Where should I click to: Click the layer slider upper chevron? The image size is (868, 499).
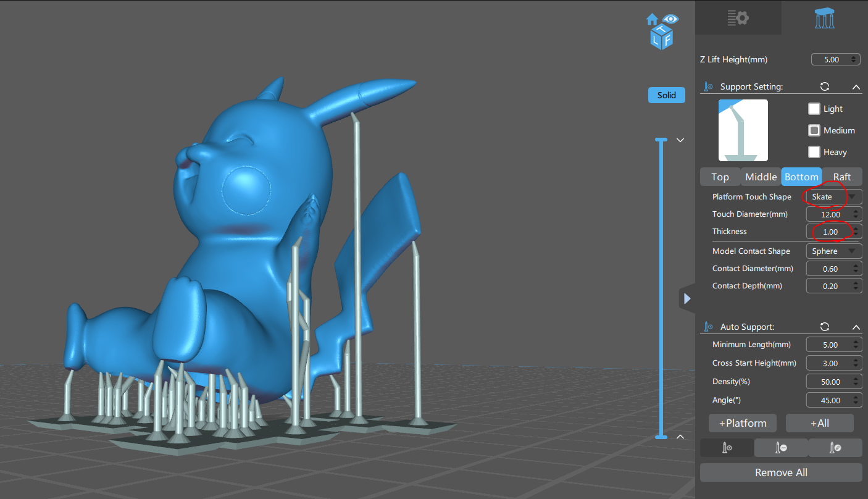tap(680, 140)
